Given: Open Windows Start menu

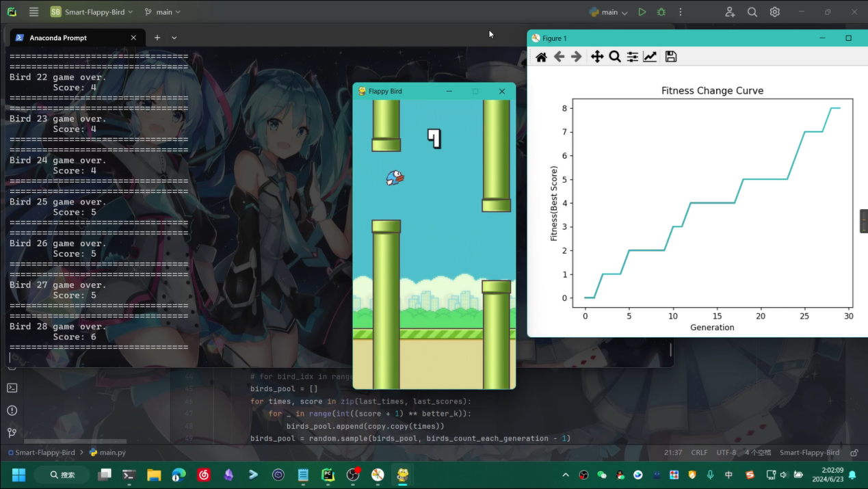Looking at the screenshot, I should tap(18, 475).
